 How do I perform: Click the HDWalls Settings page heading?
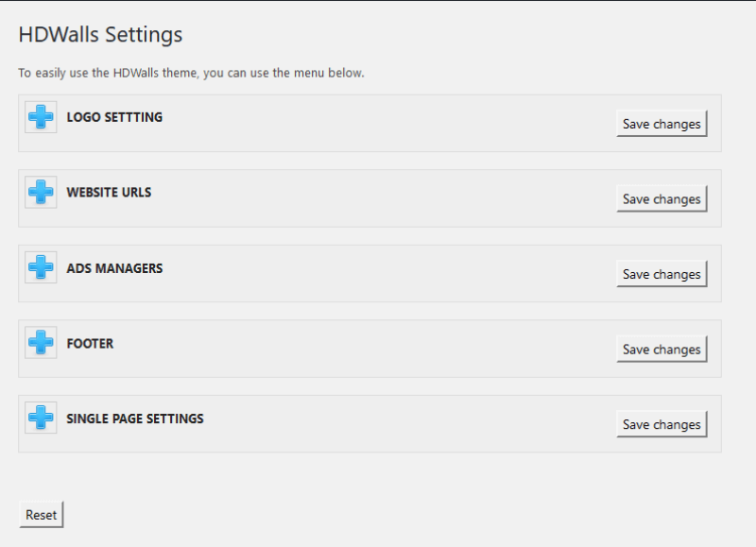100,35
